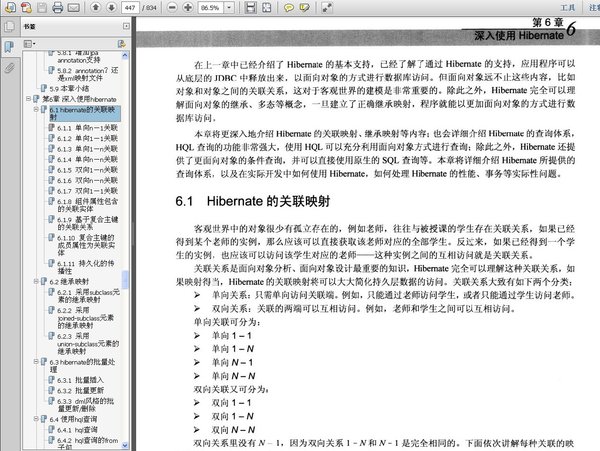The height and width of the screenshot is (451, 600).
Task: Open the page thumbnails panel icon
Action: 9,26
